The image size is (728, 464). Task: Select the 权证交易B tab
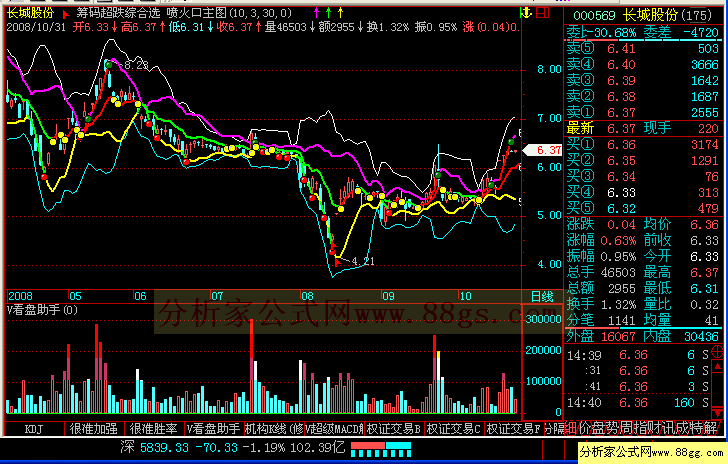[x=394, y=429]
